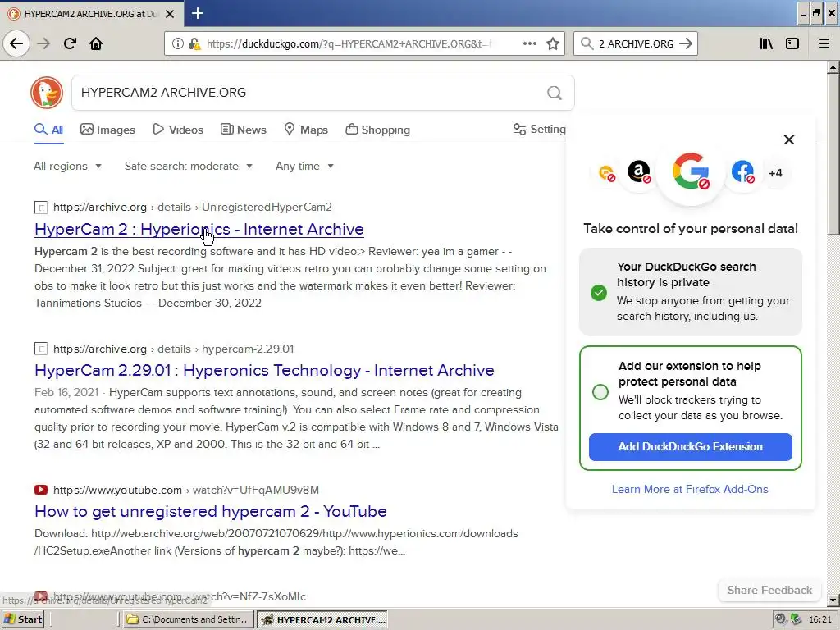Click the 16:21 taskbar clock
The height and width of the screenshot is (630, 840).
click(x=820, y=619)
